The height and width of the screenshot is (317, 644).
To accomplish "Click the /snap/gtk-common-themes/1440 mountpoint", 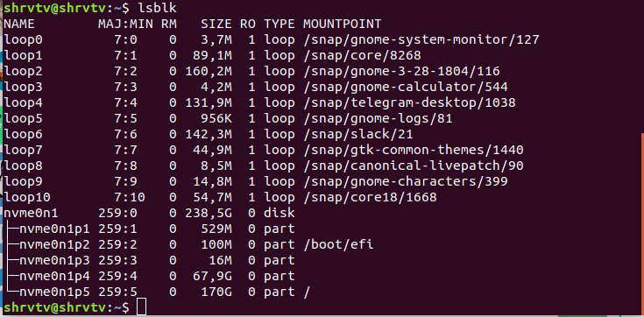I will point(414,150).
